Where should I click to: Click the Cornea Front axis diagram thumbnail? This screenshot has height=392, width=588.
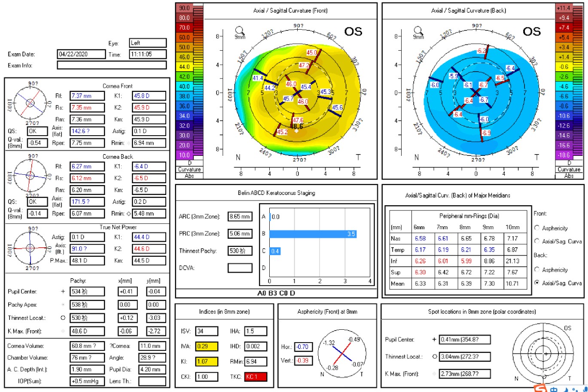[30, 103]
